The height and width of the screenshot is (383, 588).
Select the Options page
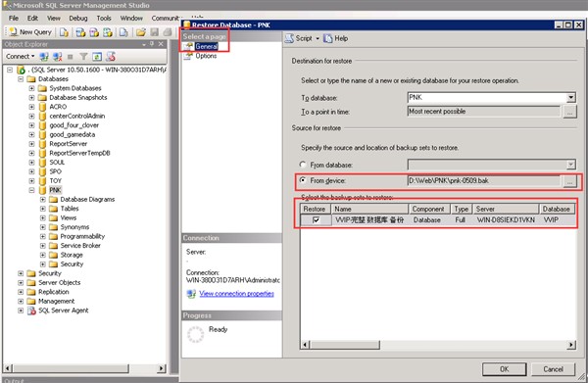click(x=206, y=56)
